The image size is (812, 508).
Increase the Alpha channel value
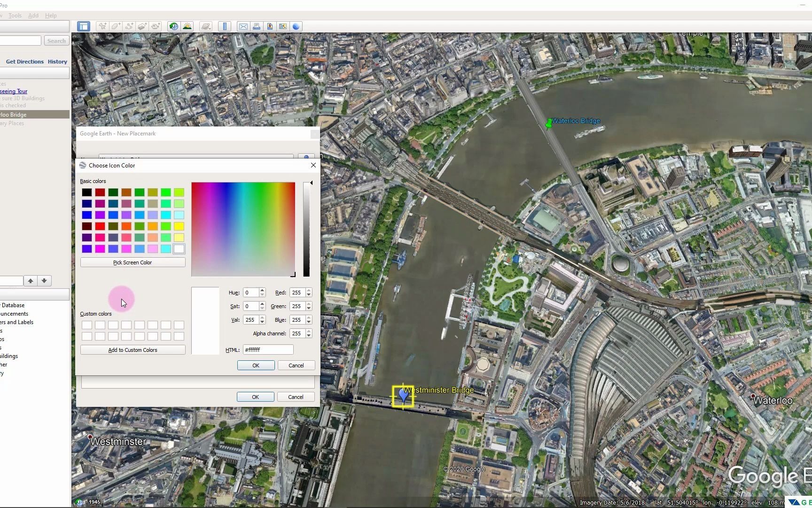(309, 331)
